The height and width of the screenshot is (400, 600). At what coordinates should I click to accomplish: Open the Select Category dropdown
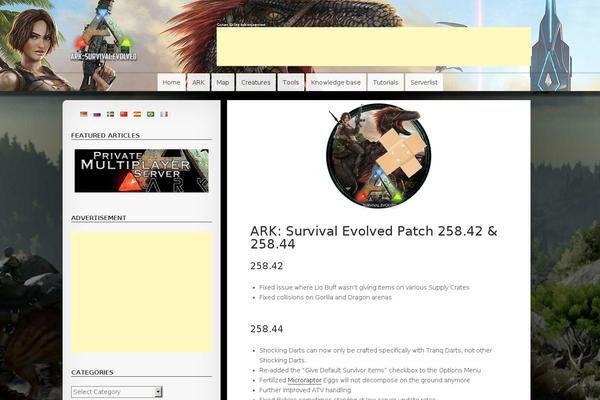tap(117, 392)
